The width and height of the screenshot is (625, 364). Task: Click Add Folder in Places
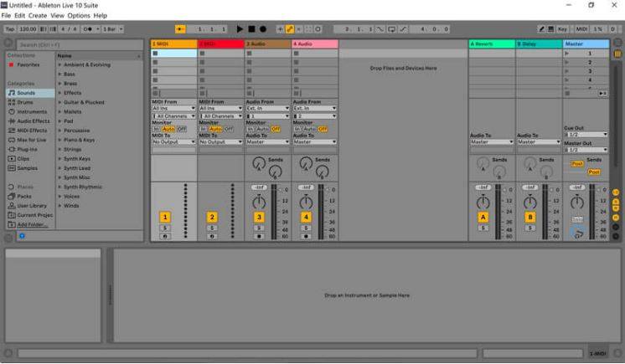(x=33, y=224)
